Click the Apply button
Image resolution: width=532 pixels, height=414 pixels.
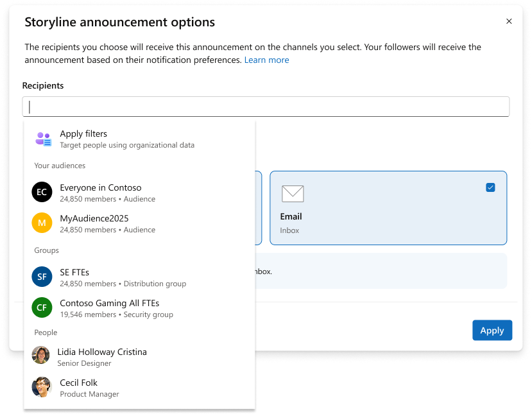[492, 330]
